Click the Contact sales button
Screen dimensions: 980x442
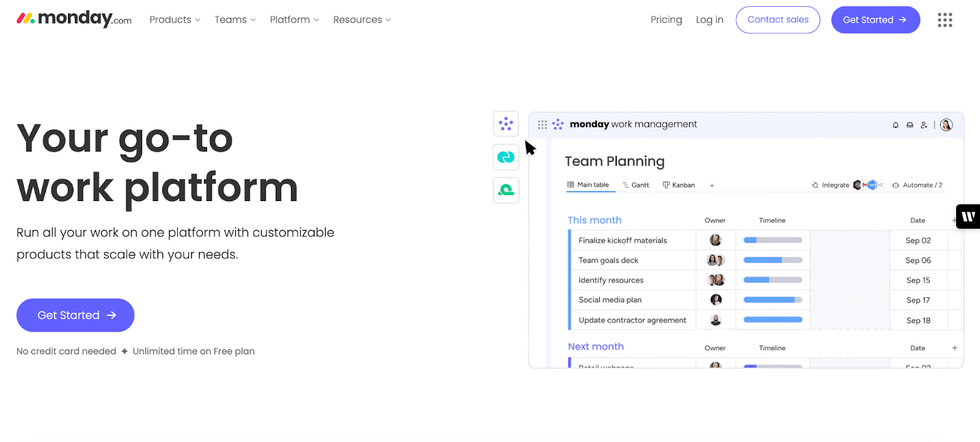[778, 20]
